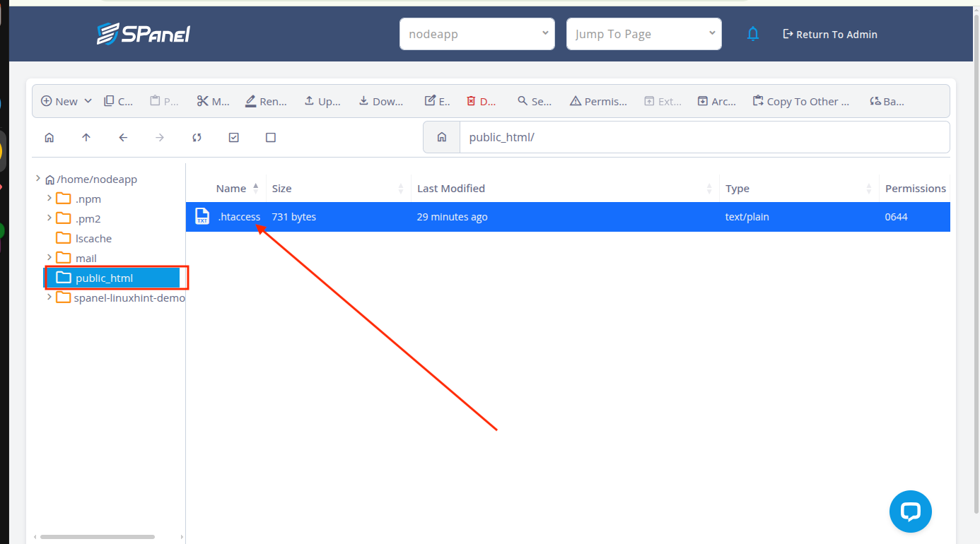Click the folder tree horizontal scrollbar
The image size is (980, 544).
[98, 537]
